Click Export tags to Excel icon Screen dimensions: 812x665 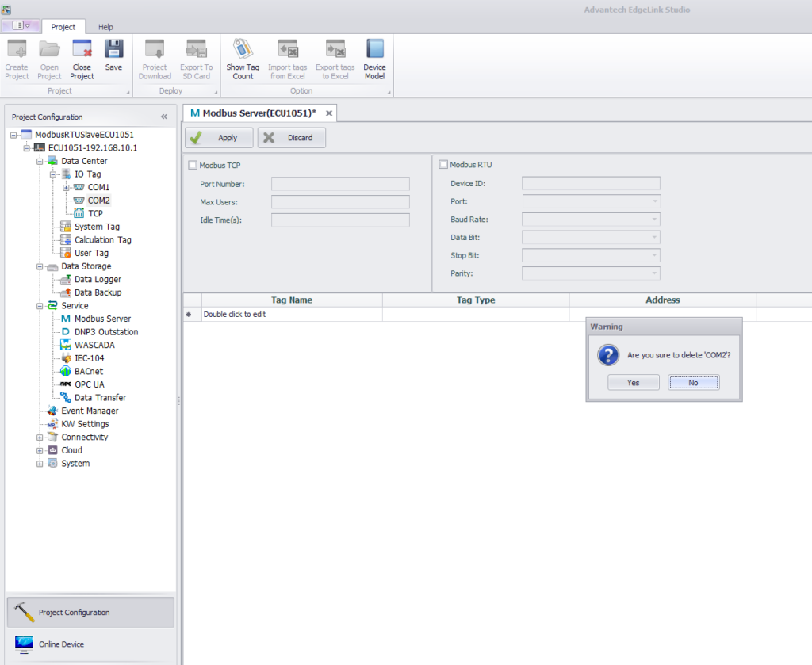tap(335, 49)
